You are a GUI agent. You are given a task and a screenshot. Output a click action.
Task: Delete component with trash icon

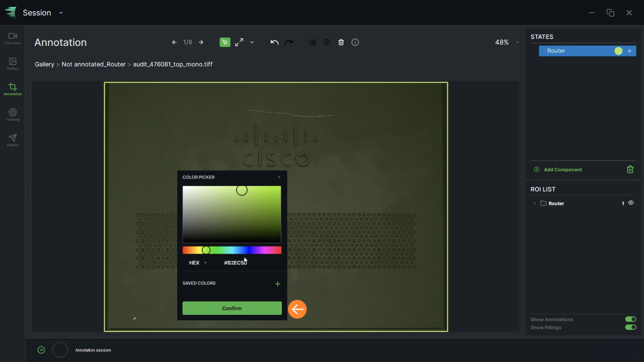pos(630,170)
